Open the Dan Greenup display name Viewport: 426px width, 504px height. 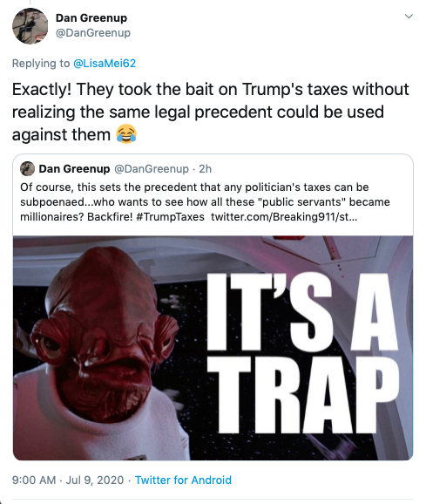[x=91, y=18]
